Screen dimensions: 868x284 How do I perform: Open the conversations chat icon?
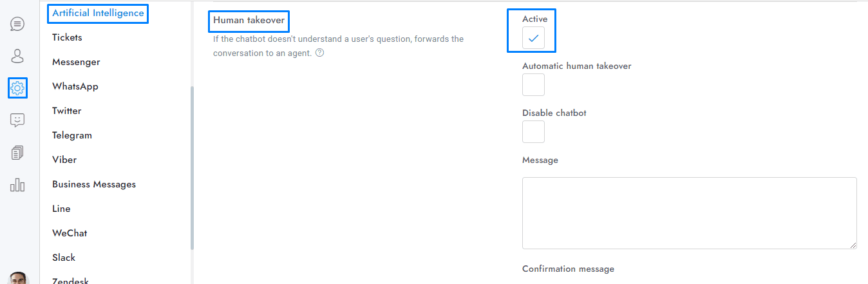point(17,24)
